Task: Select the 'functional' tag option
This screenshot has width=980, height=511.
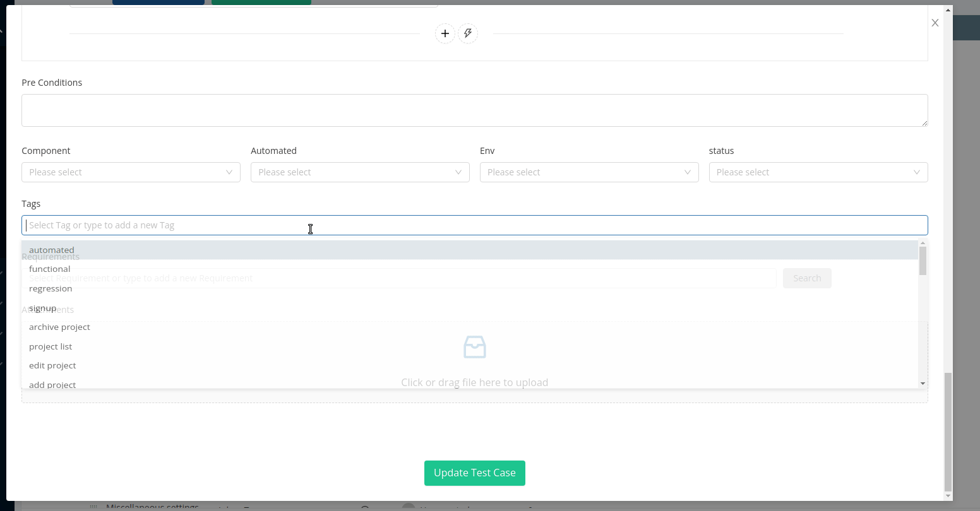Action: [x=470, y=269]
